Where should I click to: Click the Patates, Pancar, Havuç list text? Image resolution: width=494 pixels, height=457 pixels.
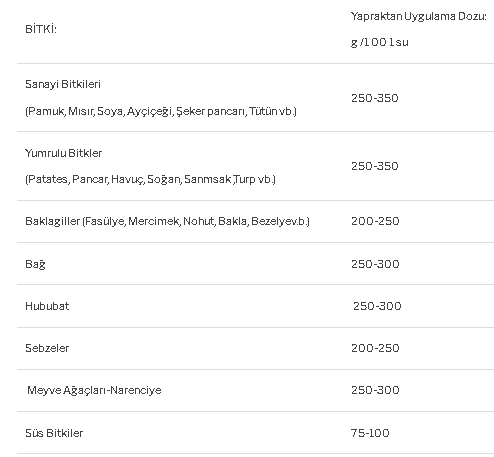point(150,179)
